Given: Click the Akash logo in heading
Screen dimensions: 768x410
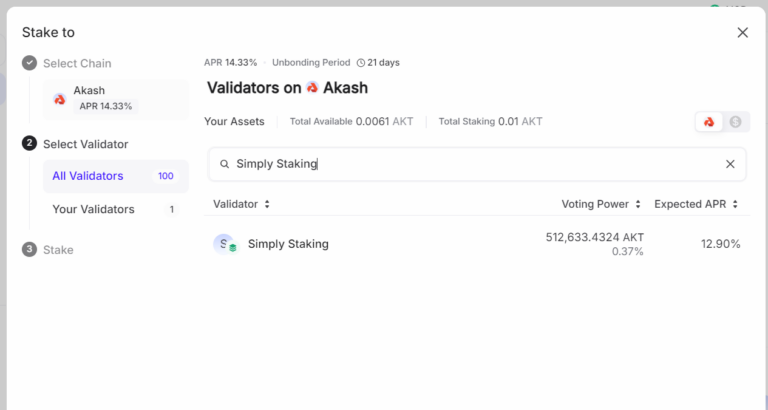Looking at the screenshot, I should (x=312, y=88).
